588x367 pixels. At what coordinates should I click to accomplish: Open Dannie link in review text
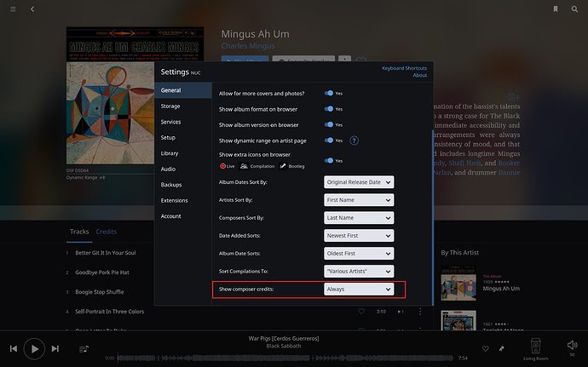pos(509,173)
